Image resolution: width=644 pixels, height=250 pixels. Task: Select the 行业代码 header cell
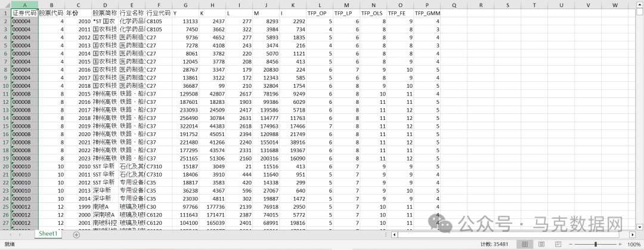tap(159, 13)
